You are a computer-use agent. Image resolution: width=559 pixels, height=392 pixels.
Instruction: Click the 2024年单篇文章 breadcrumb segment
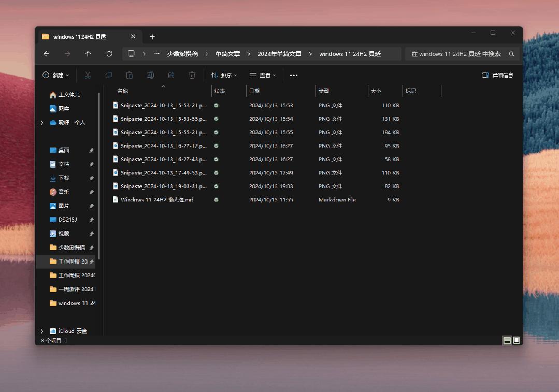click(279, 54)
